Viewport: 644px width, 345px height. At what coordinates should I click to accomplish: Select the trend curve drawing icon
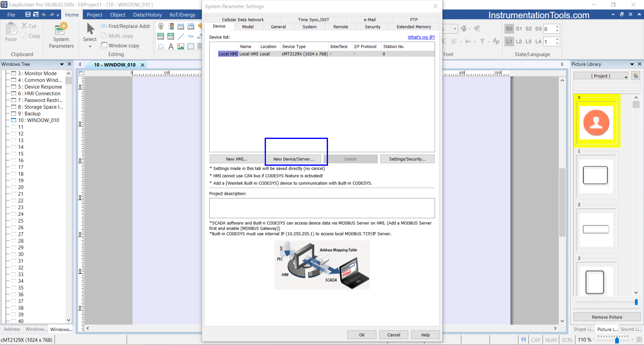tap(191, 36)
